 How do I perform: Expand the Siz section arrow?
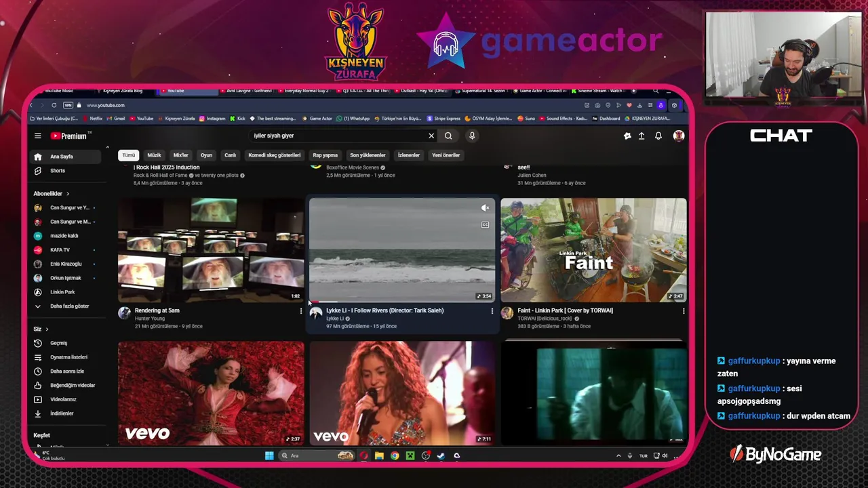[47, 329]
